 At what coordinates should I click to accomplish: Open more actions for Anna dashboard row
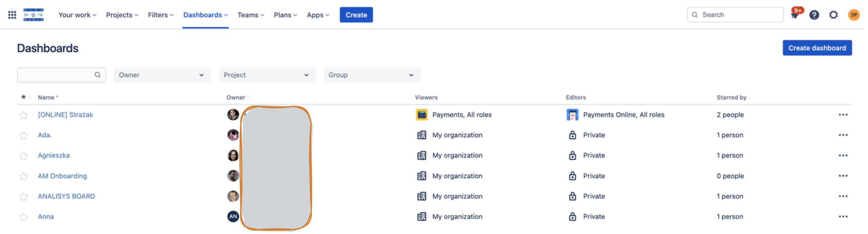843,217
